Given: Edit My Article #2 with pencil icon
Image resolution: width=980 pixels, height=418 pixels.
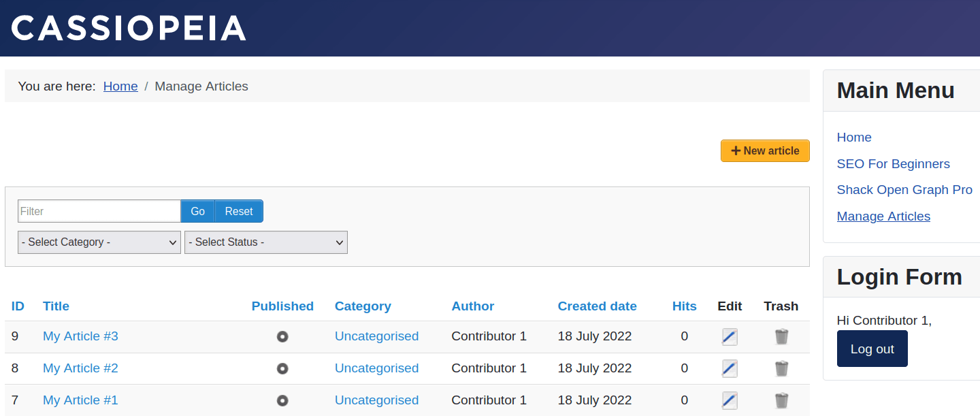Looking at the screenshot, I should pyautogui.click(x=730, y=368).
